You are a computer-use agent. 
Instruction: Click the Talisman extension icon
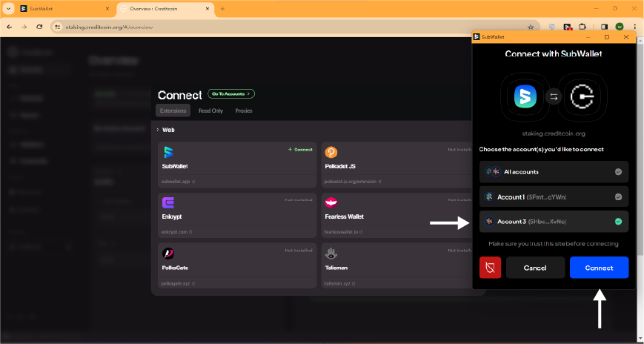click(331, 254)
